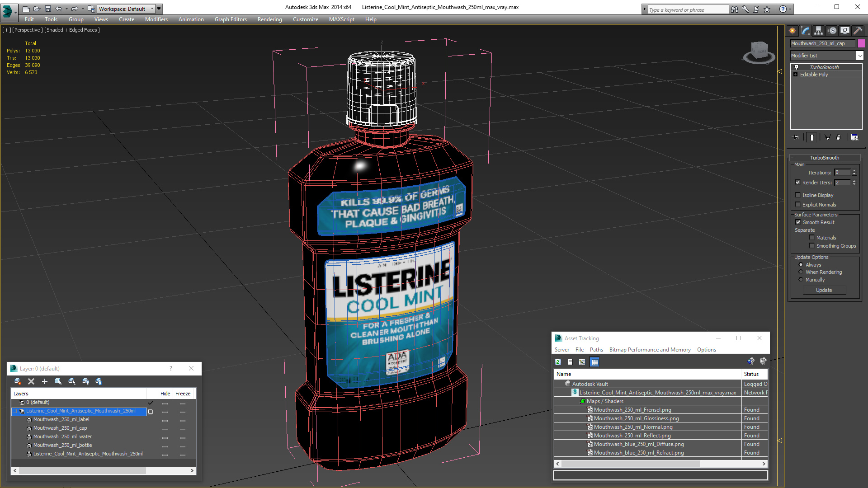The height and width of the screenshot is (488, 868).
Task: Click Make Unique icon below stack
Action: point(827,137)
